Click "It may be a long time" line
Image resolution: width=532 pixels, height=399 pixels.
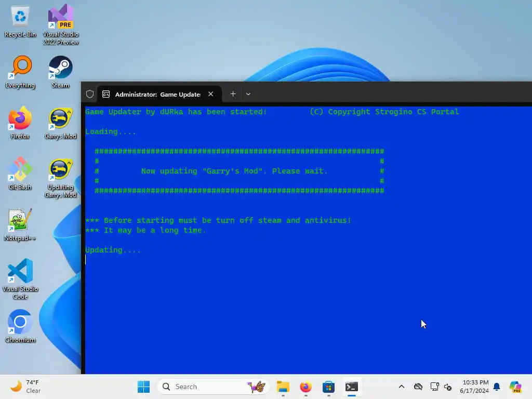coord(145,230)
